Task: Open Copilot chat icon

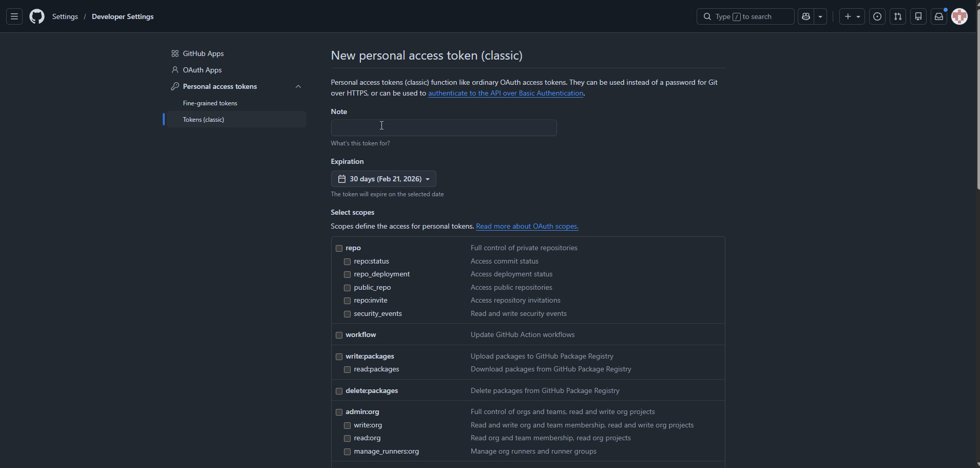Action: click(x=806, y=16)
